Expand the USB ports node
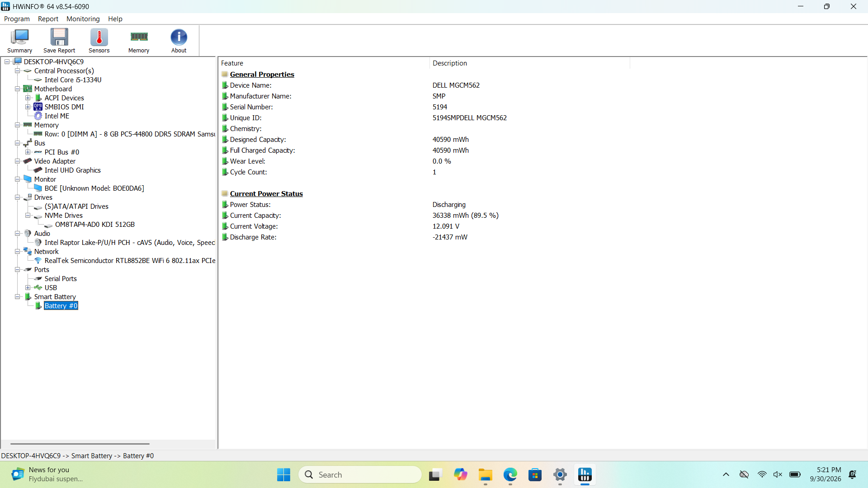This screenshot has height=488, width=868. (x=28, y=288)
